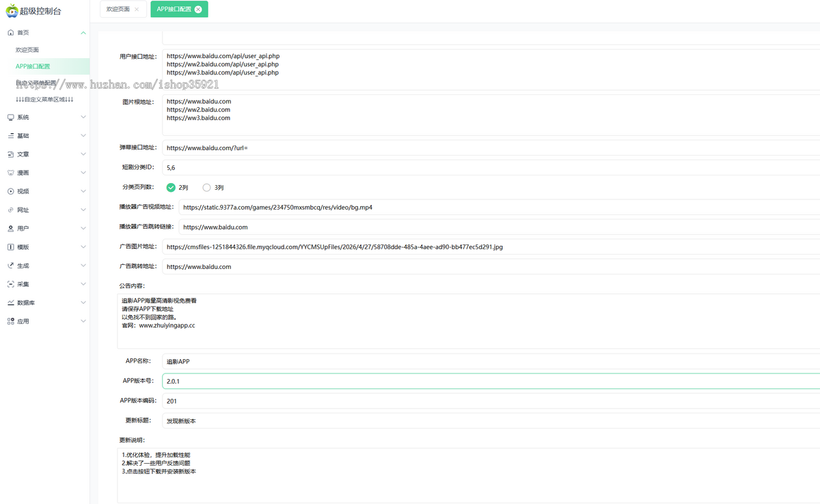Click the icon beside 基础 in sidebar
Viewport: 820px width, 504px height.
(10, 136)
